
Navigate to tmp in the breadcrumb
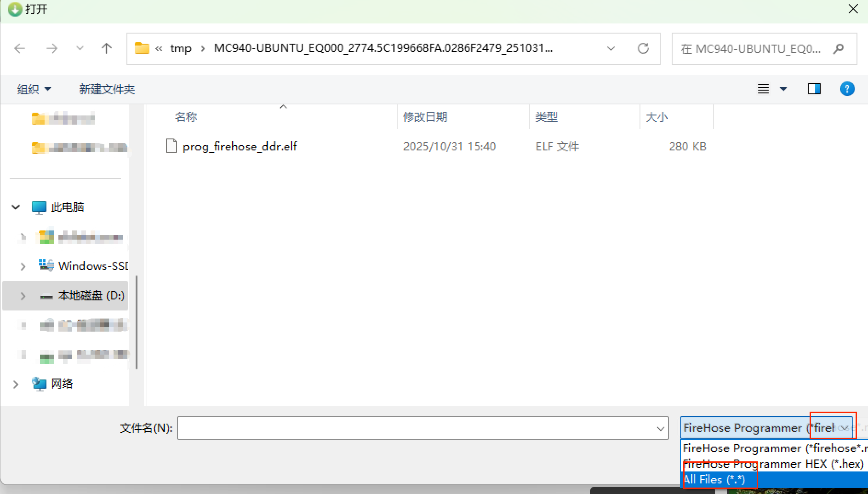(x=181, y=48)
